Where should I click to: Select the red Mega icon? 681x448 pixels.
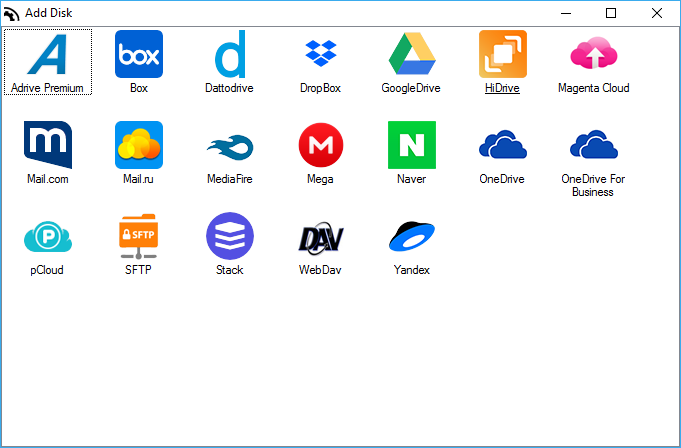[x=321, y=145]
